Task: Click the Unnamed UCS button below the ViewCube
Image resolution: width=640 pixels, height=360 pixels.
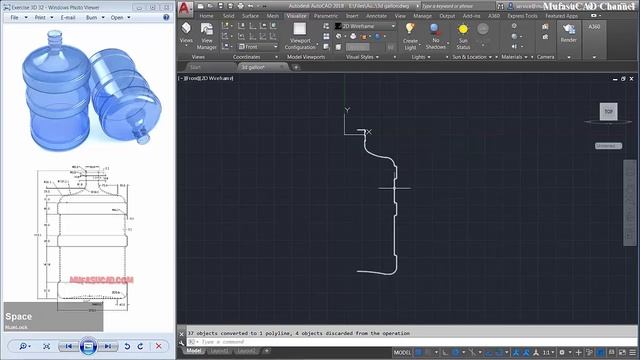Action: (x=608, y=146)
